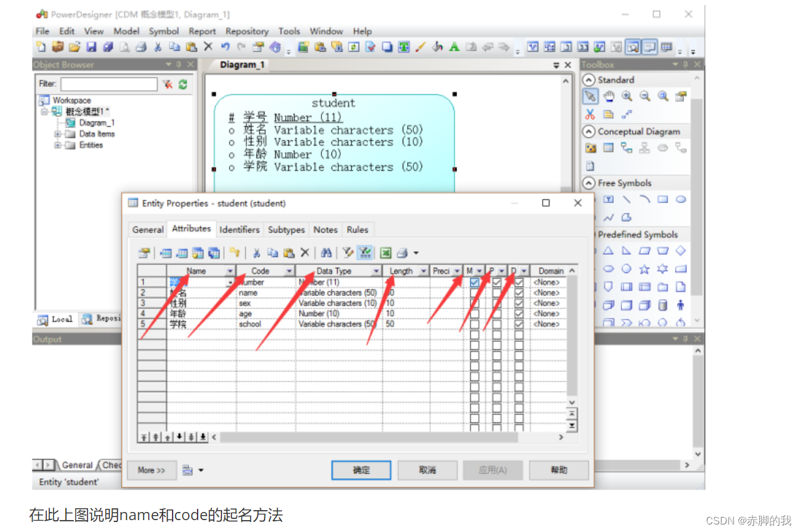Viewport: 801px width, 532px height.
Task: Click Export to Excel icon in attributes toolbar
Action: tap(386, 253)
